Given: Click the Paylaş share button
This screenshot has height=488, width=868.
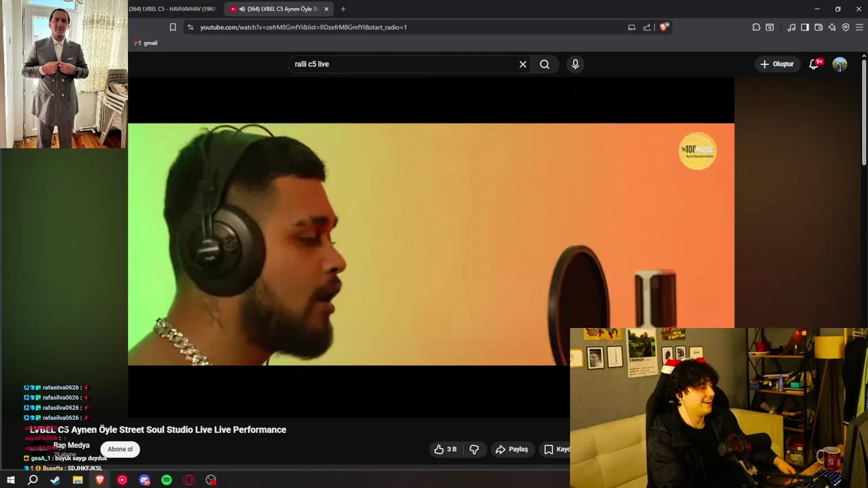Looking at the screenshot, I should coord(512,449).
